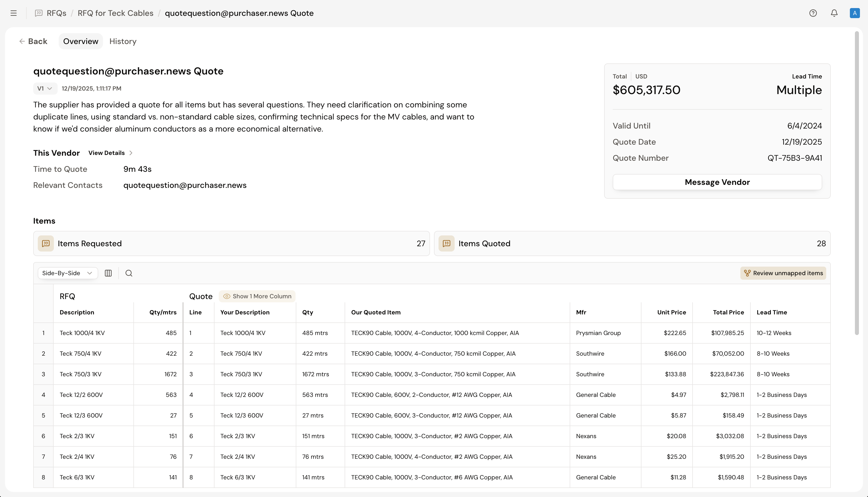Image resolution: width=868 pixels, height=497 pixels.
Task: Open the notifications bell
Action: click(834, 13)
